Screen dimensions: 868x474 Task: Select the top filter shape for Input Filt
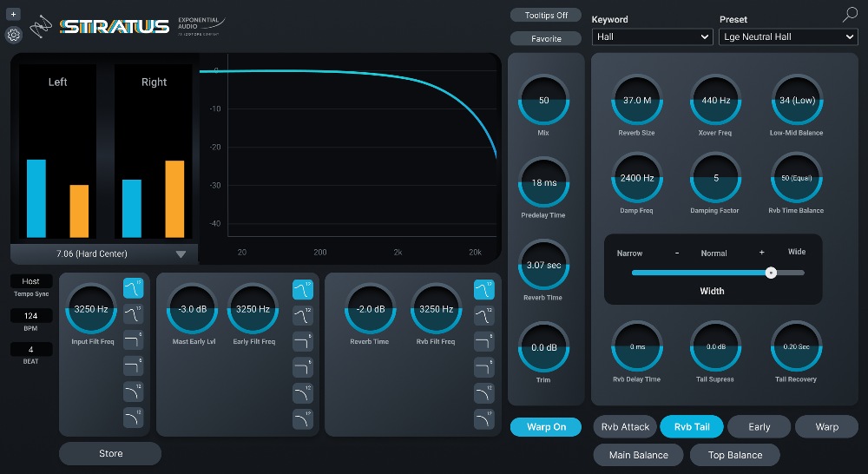tap(133, 288)
